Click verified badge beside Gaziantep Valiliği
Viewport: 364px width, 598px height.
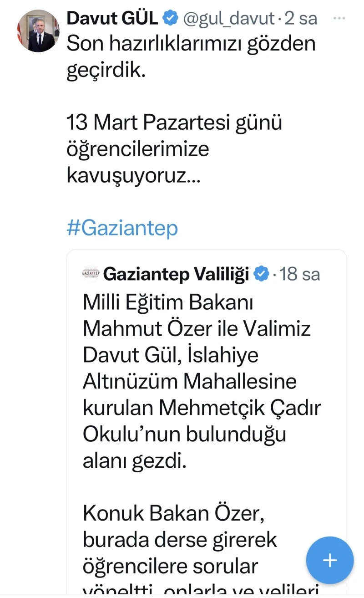point(261,274)
